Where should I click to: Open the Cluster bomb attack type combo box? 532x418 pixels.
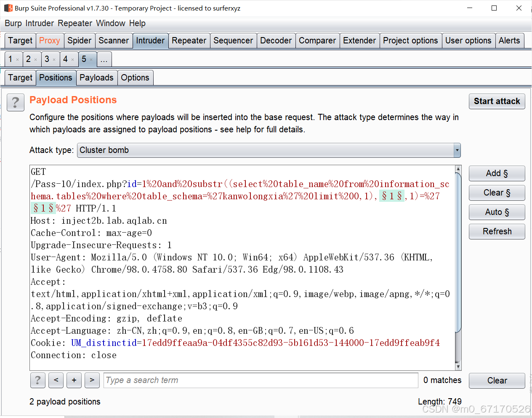coord(269,150)
